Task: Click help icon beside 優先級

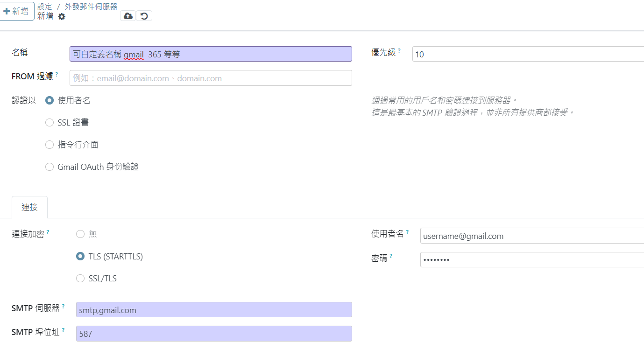Action: tap(399, 50)
